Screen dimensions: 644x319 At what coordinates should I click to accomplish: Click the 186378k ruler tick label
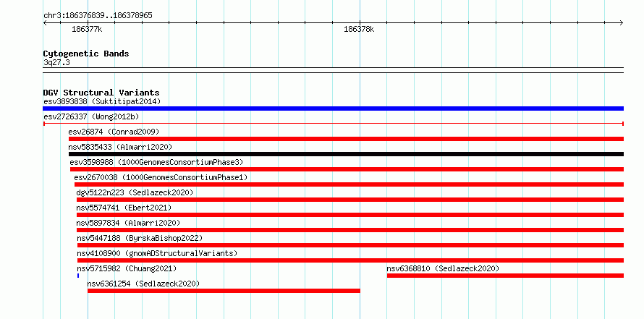[360, 29]
